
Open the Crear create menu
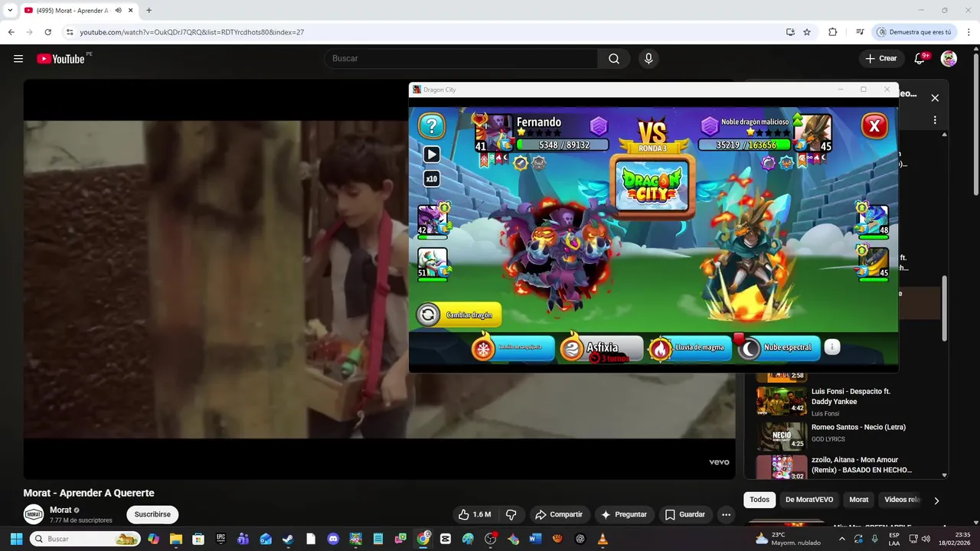881,58
